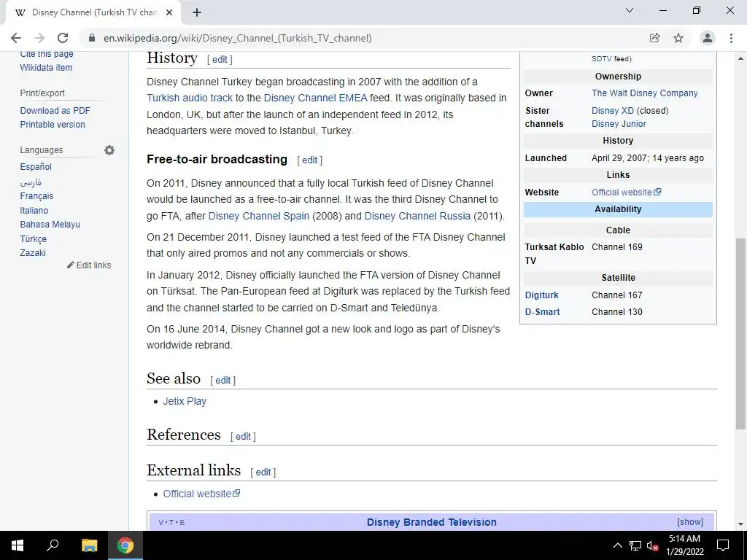Open The Walt Disney Company link
Image resolution: width=747 pixels, height=560 pixels.
tap(645, 93)
